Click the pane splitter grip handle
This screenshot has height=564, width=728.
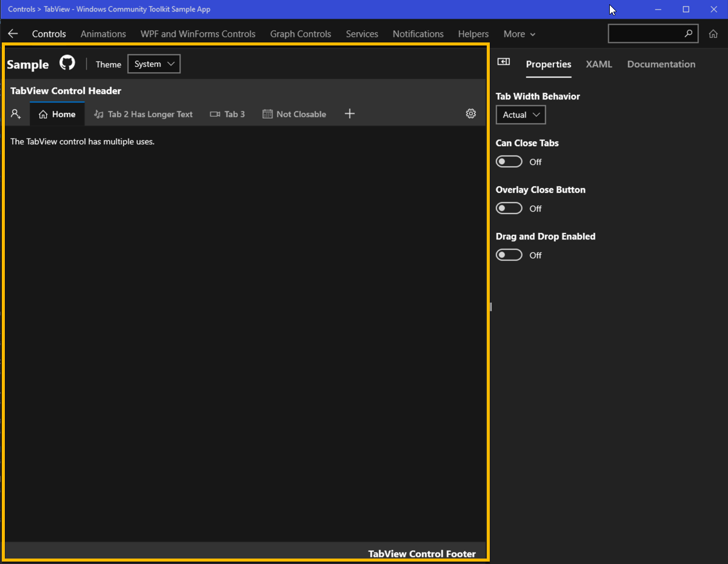(x=490, y=307)
